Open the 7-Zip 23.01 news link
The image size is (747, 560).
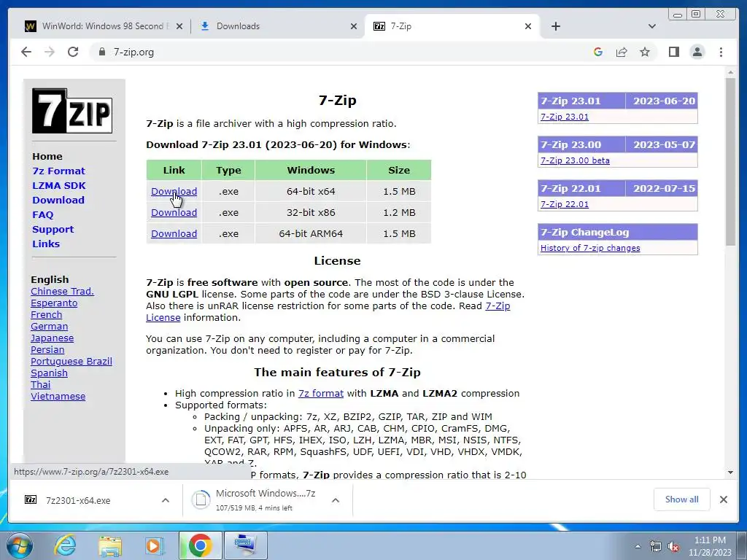[x=565, y=117]
